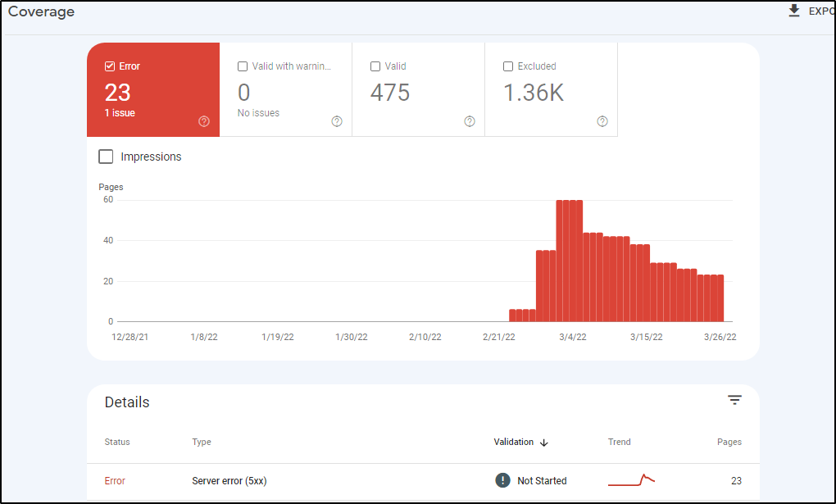Click the tallest bar near 3/4/22

click(x=570, y=261)
